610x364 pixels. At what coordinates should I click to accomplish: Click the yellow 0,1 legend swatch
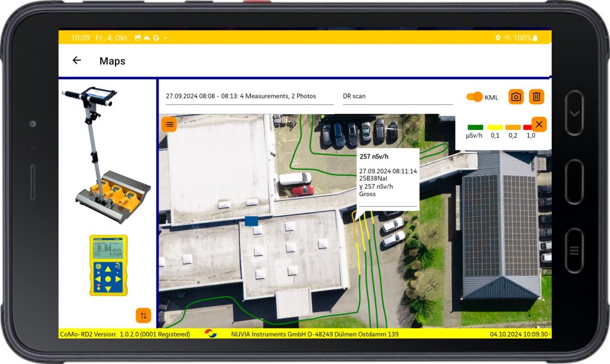[x=495, y=127]
